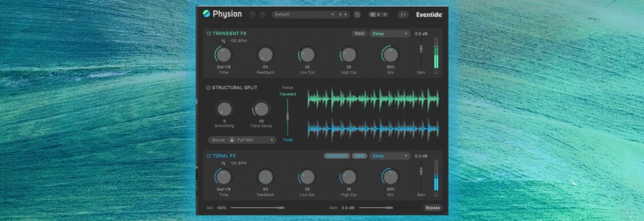644x221 pixels.
Task: Toggle the Source lock icon
Action: point(232,140)
